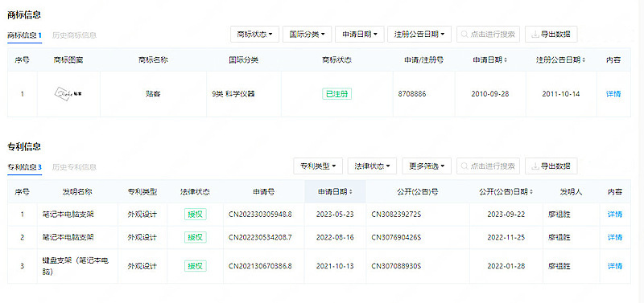644x303 pixels.
Task: Export patent data with 导出数据 button
Action: point(551,166)
